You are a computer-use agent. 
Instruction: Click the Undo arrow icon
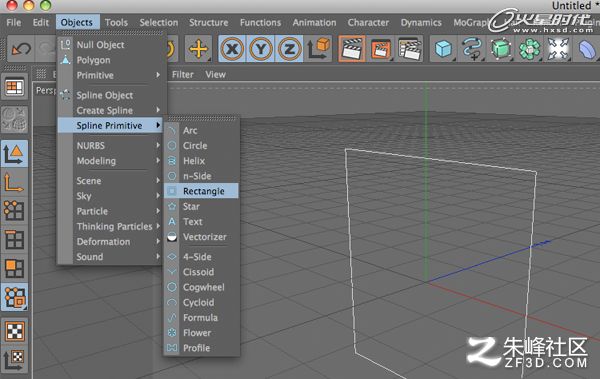[x=21, y=49]
